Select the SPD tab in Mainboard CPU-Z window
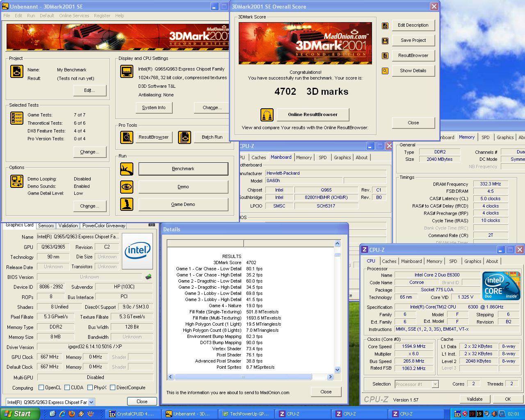This screenshot has height=420, width=525. [323, 157]
